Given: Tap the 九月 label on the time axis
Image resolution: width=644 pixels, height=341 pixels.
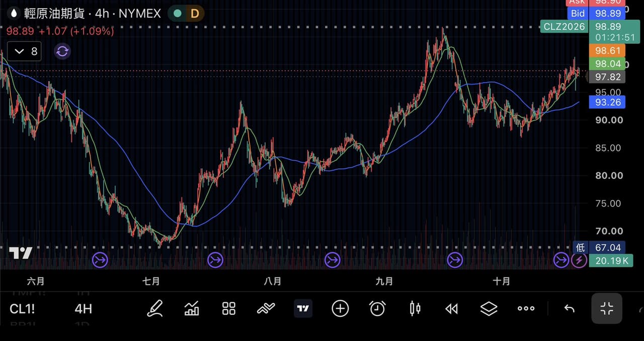Looking at the screenshot, I should [384, 282].
